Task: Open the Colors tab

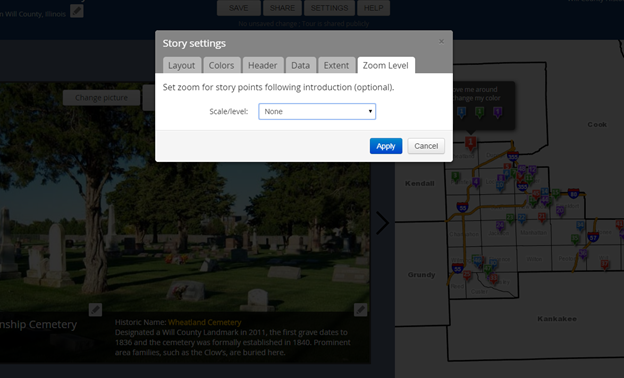Action: (221, 65)
